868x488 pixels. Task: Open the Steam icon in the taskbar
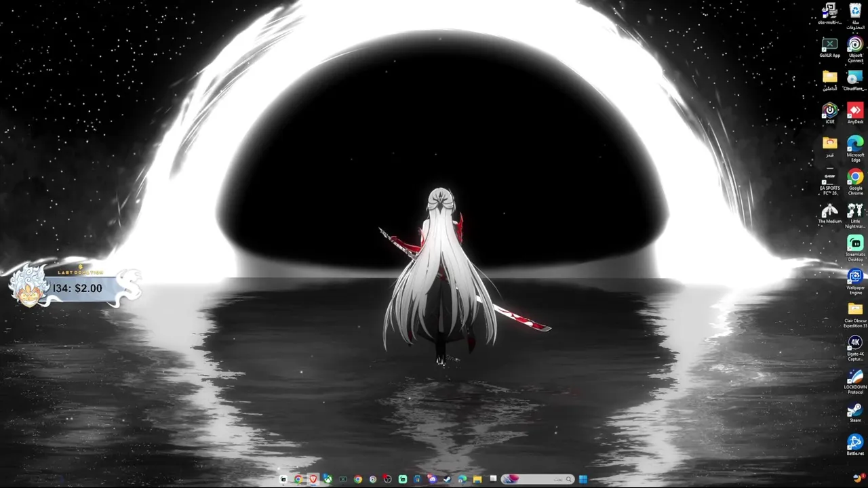coord(447,479)
